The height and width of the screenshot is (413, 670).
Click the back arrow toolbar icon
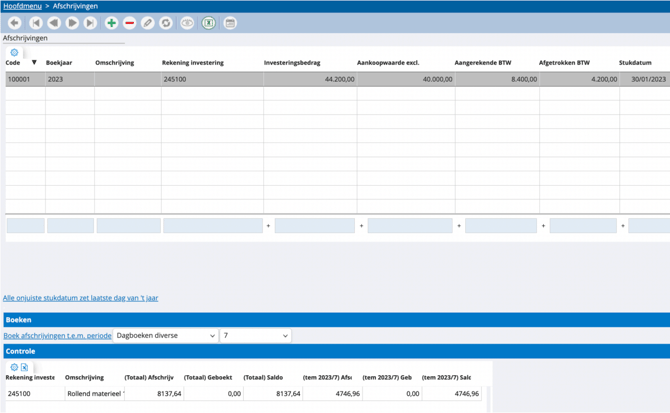pos(15,23)
